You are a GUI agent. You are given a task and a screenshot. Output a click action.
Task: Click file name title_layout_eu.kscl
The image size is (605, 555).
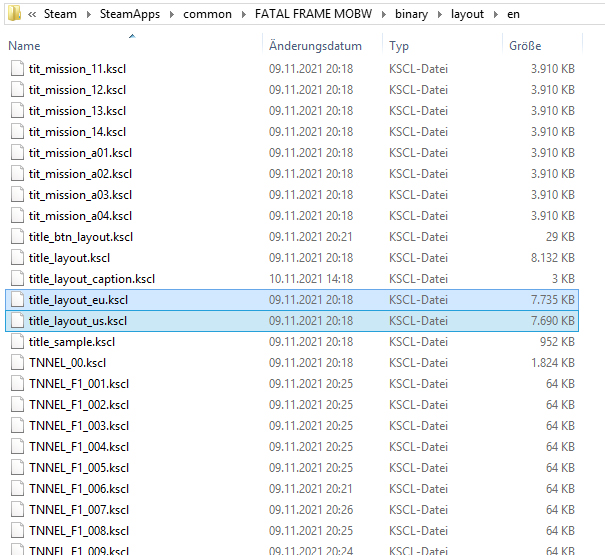(x=78, y=300)
